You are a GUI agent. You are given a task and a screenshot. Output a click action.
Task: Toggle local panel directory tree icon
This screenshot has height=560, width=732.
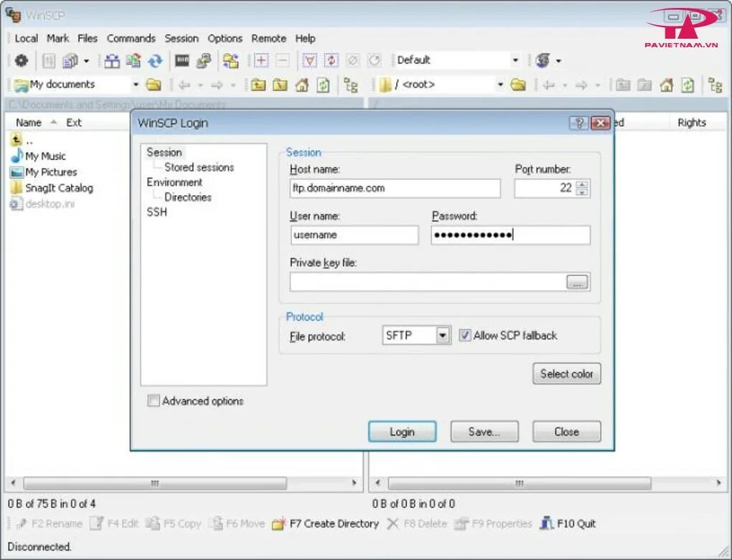pyautogui.click(x=351, y=85)
